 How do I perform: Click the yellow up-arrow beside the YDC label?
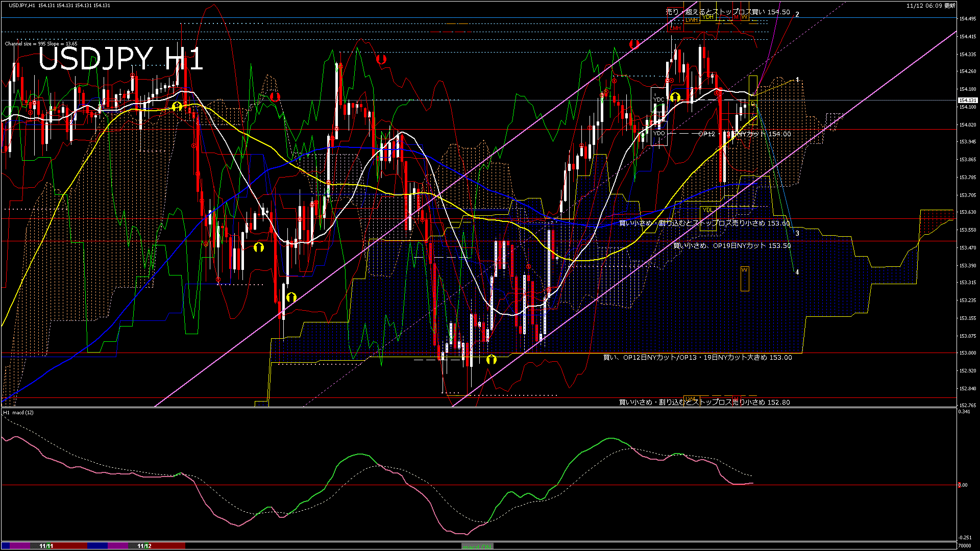tap(675, 97)
